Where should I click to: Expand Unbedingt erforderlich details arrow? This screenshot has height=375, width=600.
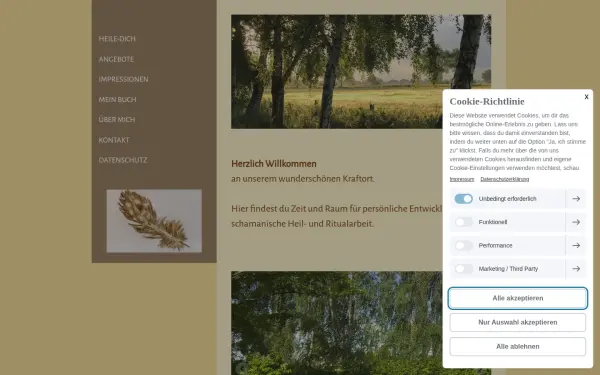[x=576, y=199]
